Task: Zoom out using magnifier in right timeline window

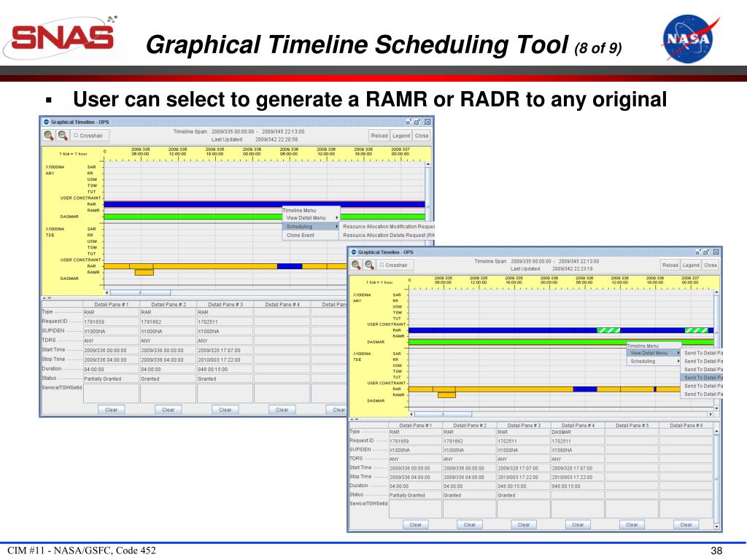Action: 369,265
